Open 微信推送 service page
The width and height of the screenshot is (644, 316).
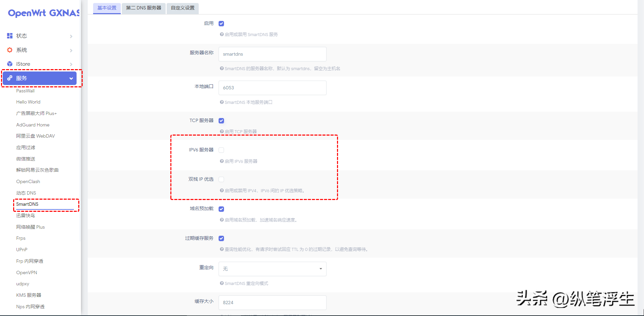point(26,159)
